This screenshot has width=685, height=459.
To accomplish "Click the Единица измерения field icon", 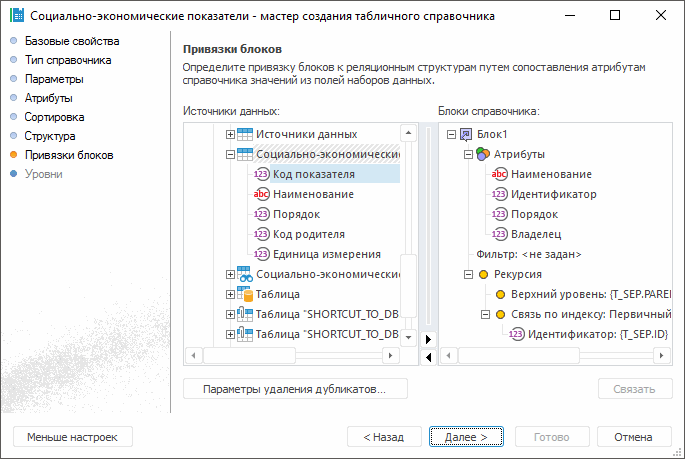I will (x=262, y=254).
